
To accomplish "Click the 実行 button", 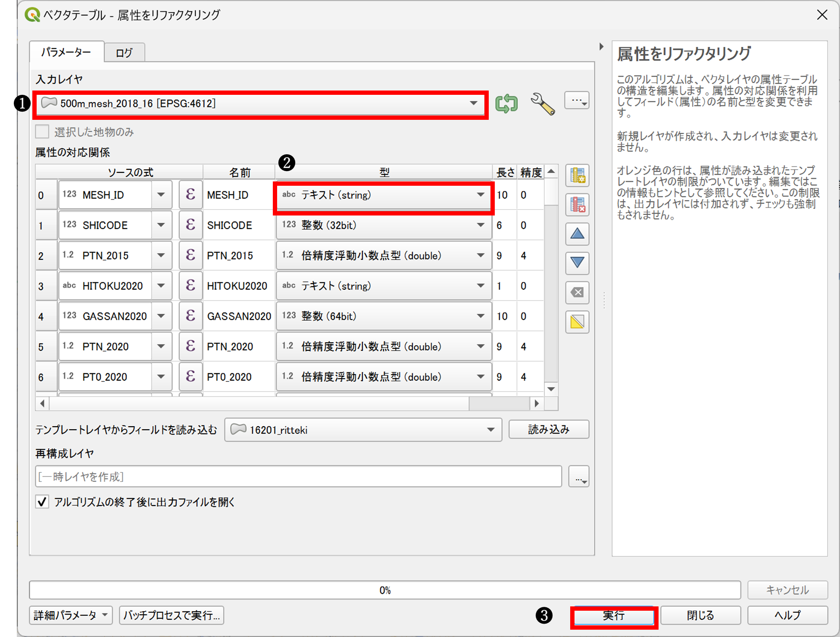I will 613,615.
